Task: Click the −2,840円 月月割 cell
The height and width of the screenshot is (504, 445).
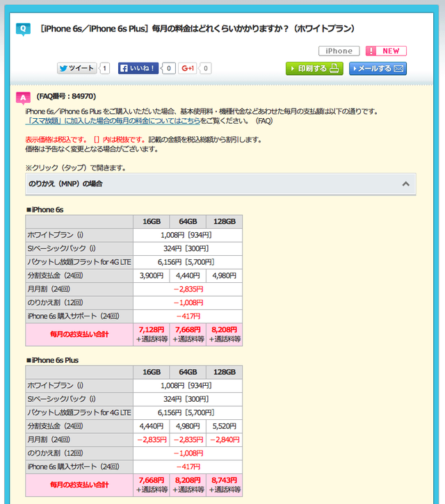Action: click(225, 439)
